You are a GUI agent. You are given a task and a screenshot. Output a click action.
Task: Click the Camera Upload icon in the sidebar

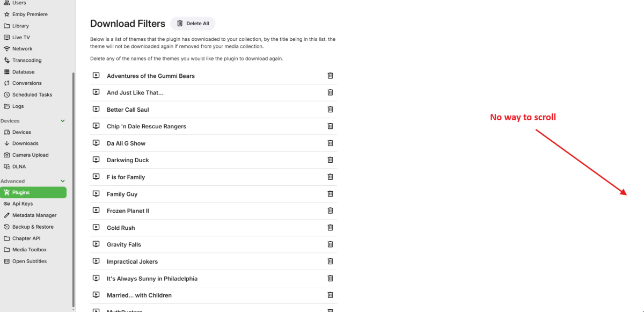pyautogui.click(x=6, y=155)
